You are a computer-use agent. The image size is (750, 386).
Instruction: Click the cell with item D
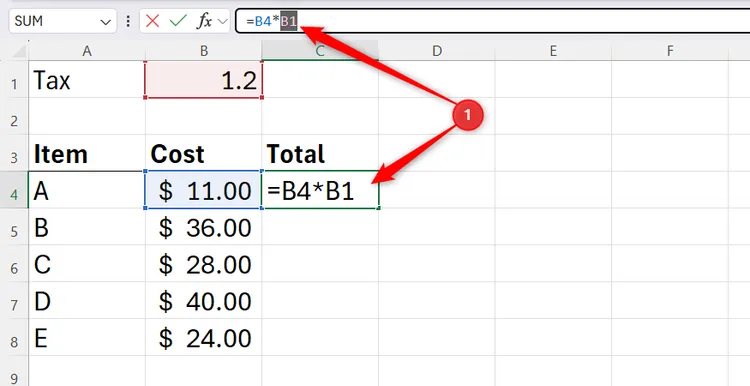point(87,300)
